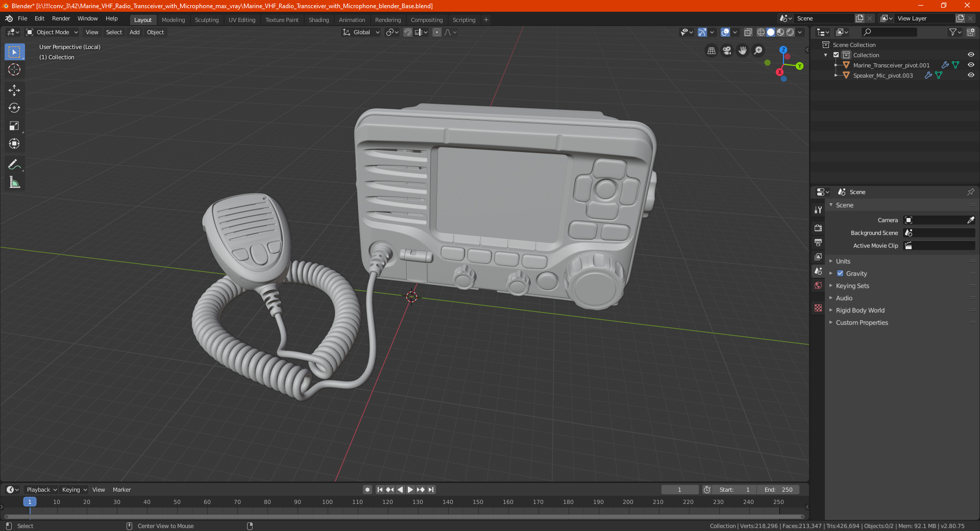Open the viewport Add menu

(134, 32)
